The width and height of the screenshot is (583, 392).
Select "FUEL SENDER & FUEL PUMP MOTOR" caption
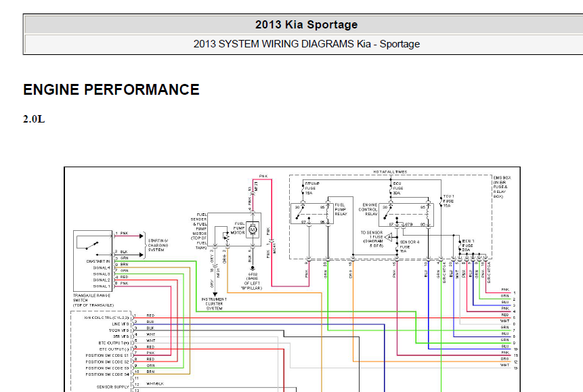tap(199, 231)
